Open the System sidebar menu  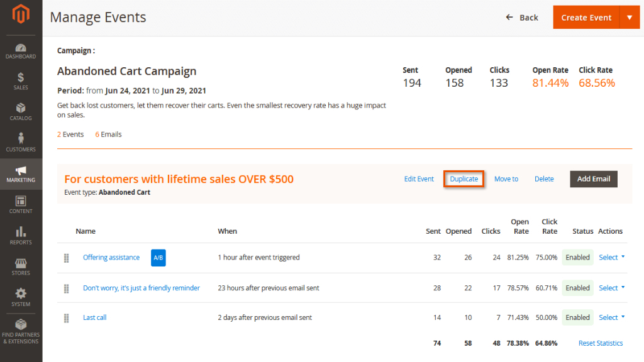point(21,297)
